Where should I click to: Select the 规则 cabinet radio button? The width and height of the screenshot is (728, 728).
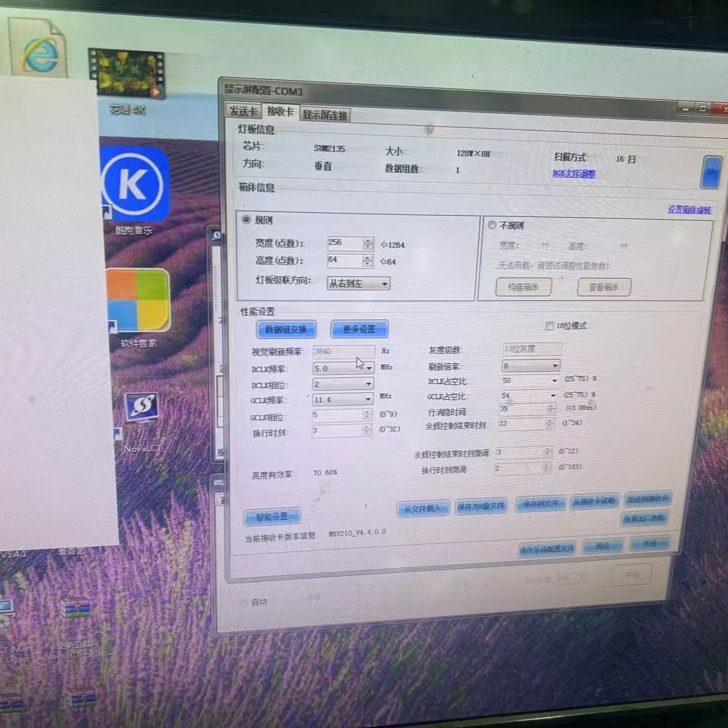[x=246, y=219]
